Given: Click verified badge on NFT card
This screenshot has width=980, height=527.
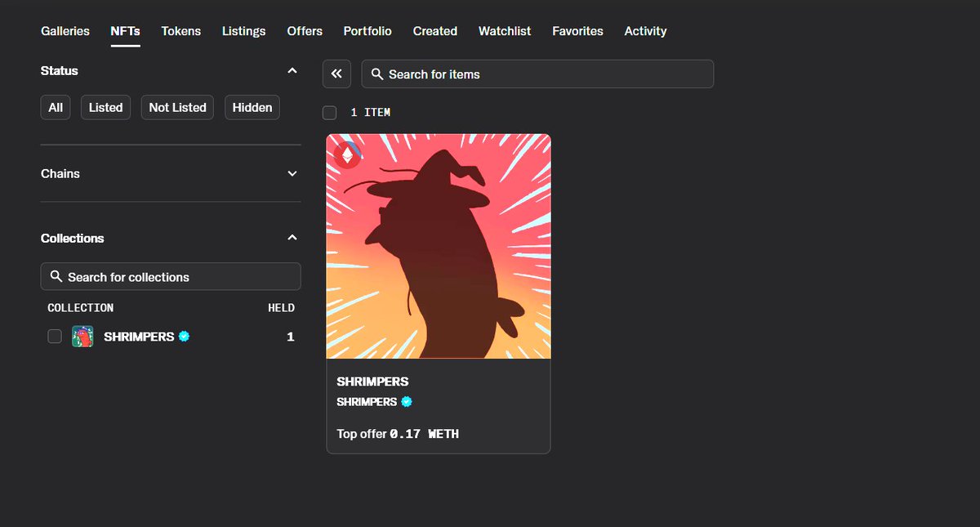Looking at the screenshot, I should point(407,401).
